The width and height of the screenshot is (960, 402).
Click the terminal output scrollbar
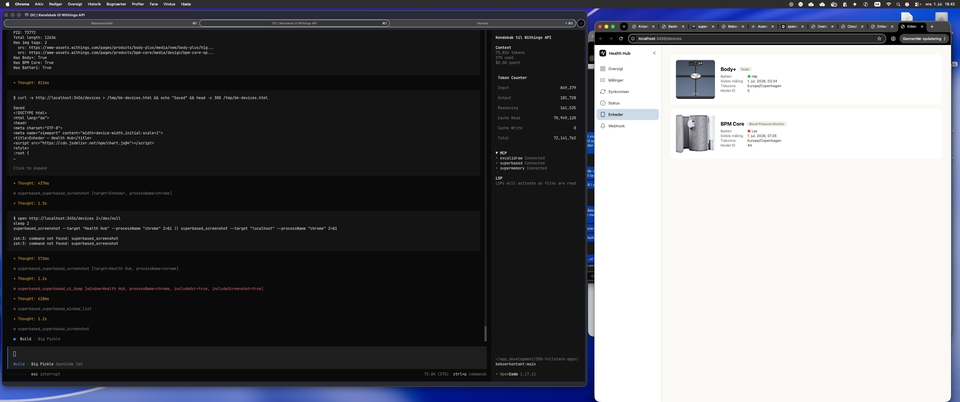(x=486, y=333)
